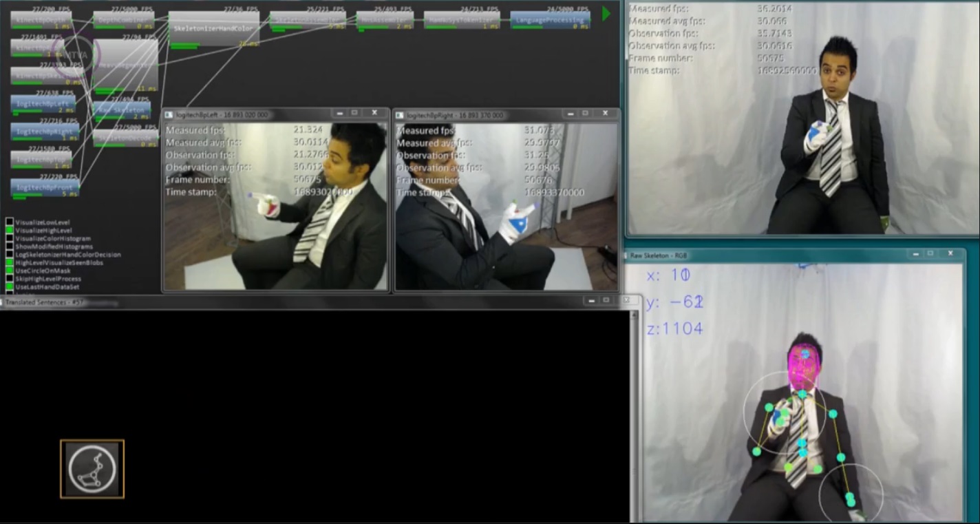Select the LanguageProcessing node

coord(550,20)
